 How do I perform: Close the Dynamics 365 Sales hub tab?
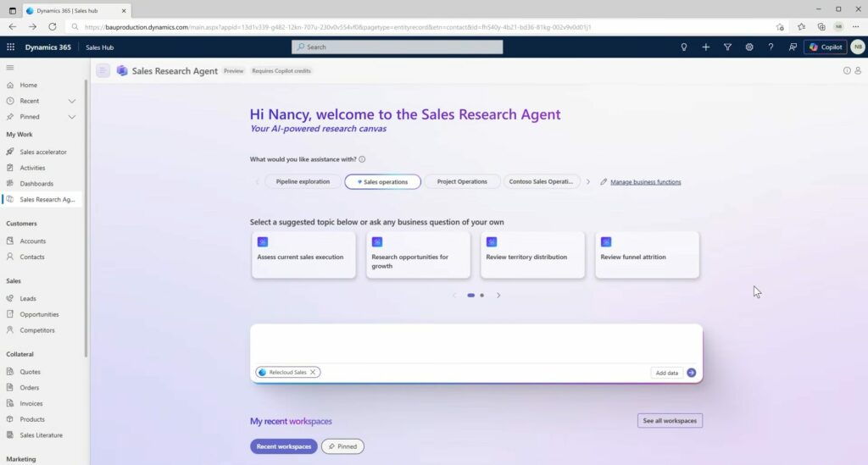click(x=124, y=10)
